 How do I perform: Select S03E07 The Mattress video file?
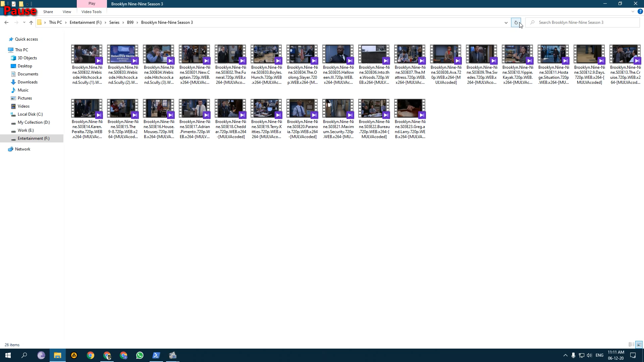pyautogui.click(x=410, y=65)
